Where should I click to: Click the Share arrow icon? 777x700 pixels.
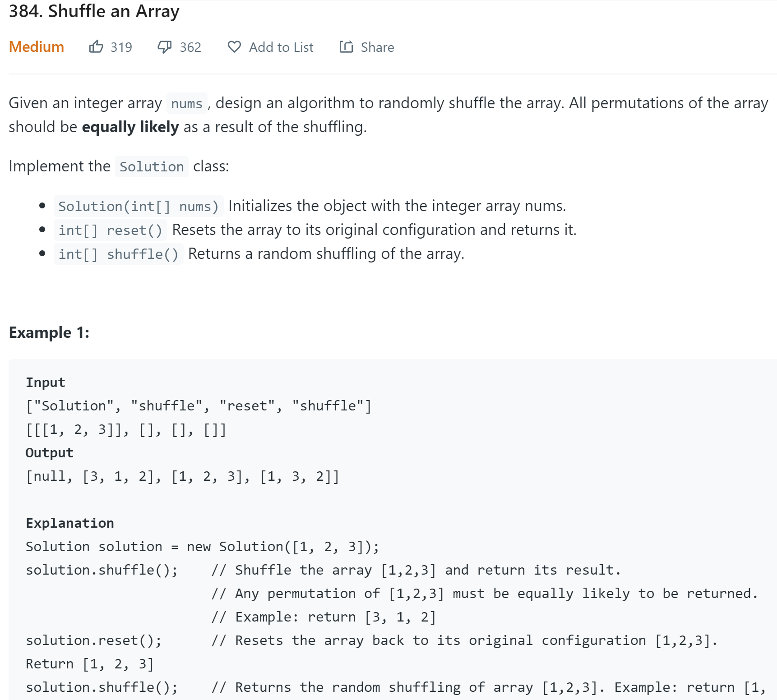coord(346,46)
